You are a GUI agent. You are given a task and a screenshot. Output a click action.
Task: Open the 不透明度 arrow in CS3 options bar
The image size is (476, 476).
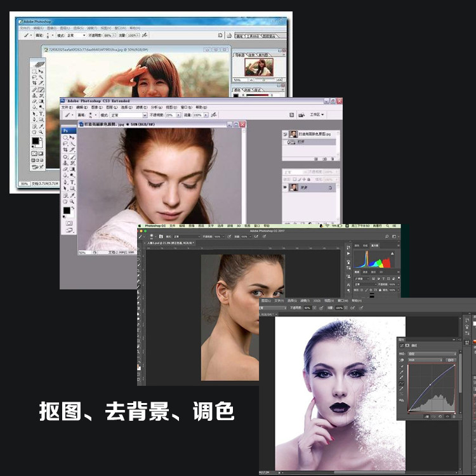[x=178, y=115]
